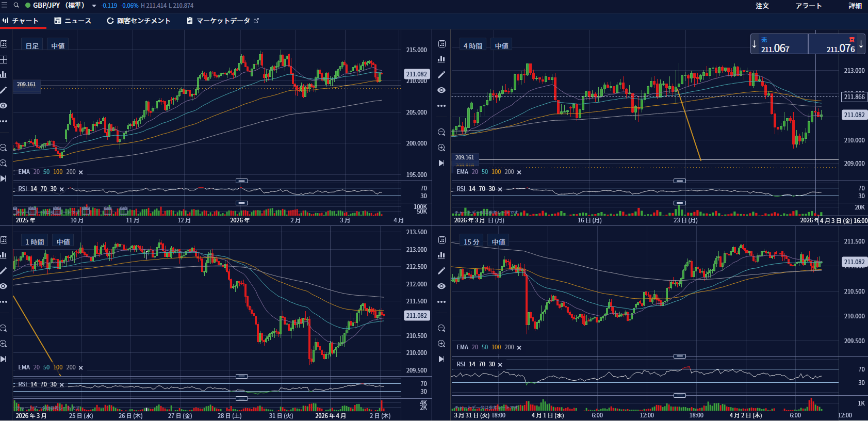The image size is (868, 421).
Task: Open the chart layout grid icon in the daily chart sidebar
Action: (4, 59)
